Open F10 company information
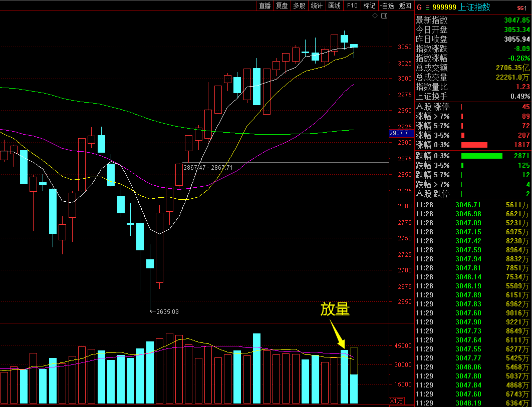This screenshot has height=407, width=532. click(352, 6)
